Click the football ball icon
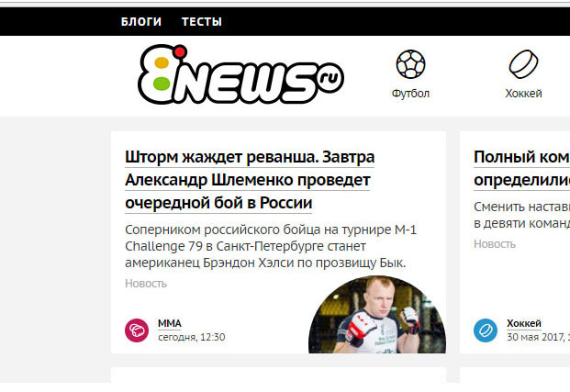 pos(410,64)
